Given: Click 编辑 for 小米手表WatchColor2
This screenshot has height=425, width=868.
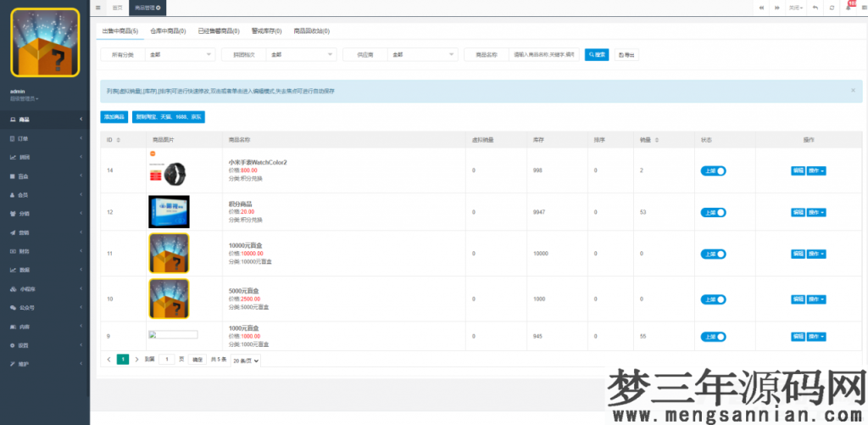Looking at the screenshot, I should click(798, 171).
